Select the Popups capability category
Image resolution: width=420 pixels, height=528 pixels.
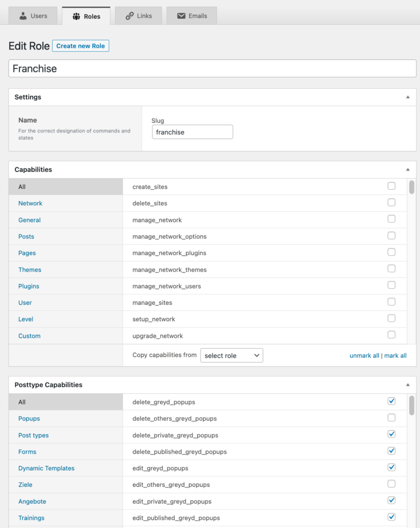point(29,418)
